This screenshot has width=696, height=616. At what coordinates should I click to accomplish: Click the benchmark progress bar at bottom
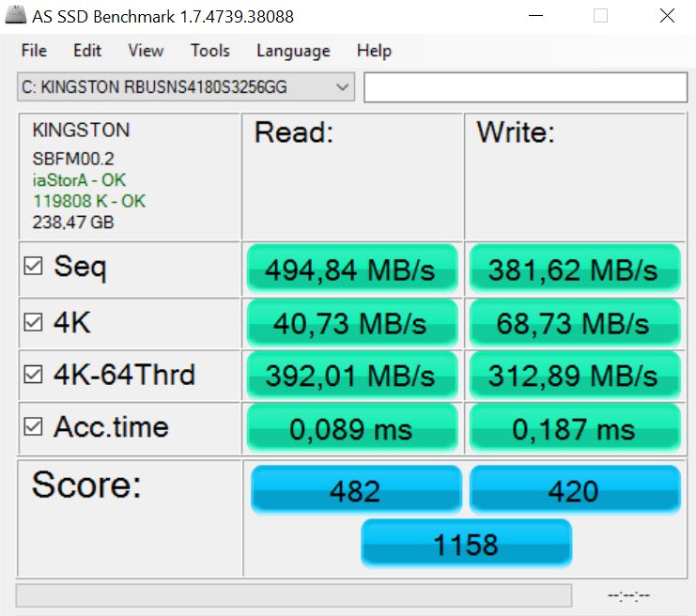coord(293,595)
